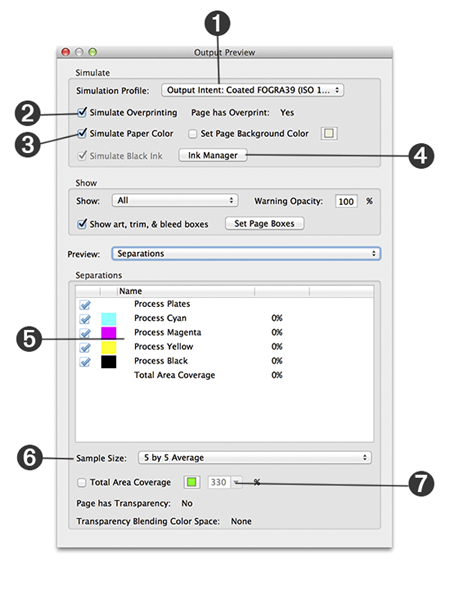Image resolution: width=450 pixels, height=600 pixels.
Task: Disable Simulate Overprinting
Action: (x=82, y=112)
